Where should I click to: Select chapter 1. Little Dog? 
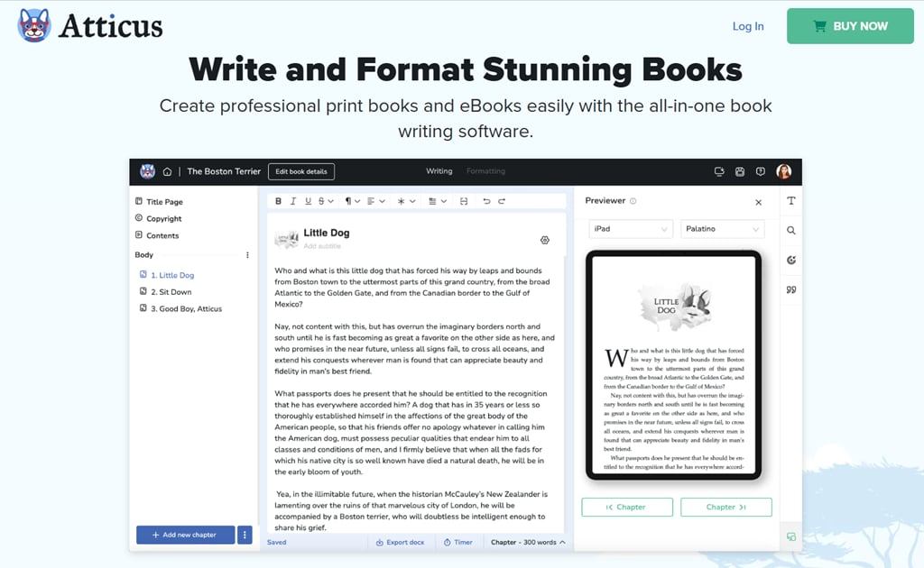(167, 275)
